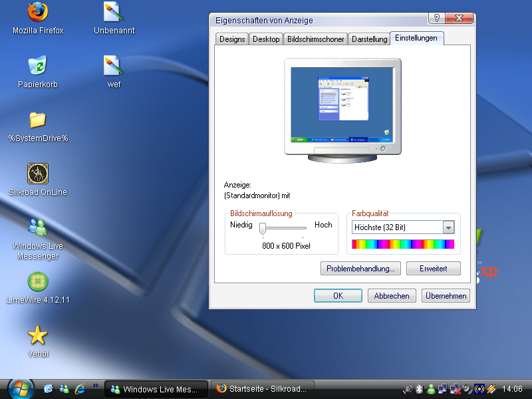Switch to the Designs tab
532x399 pixels.
pyautogui.click(x=232, y=39)
